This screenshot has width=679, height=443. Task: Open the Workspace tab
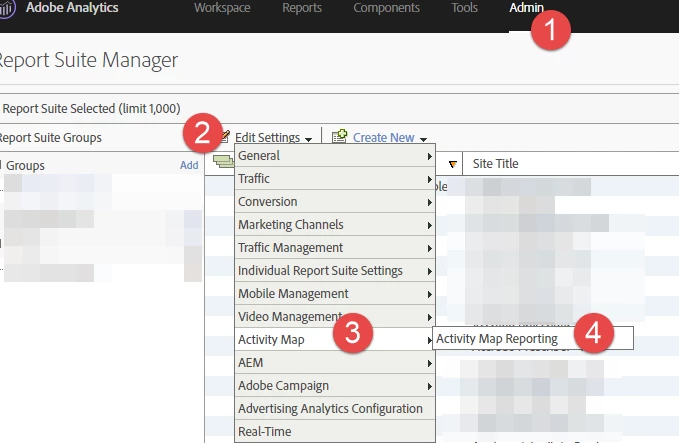tap(222, 8)
